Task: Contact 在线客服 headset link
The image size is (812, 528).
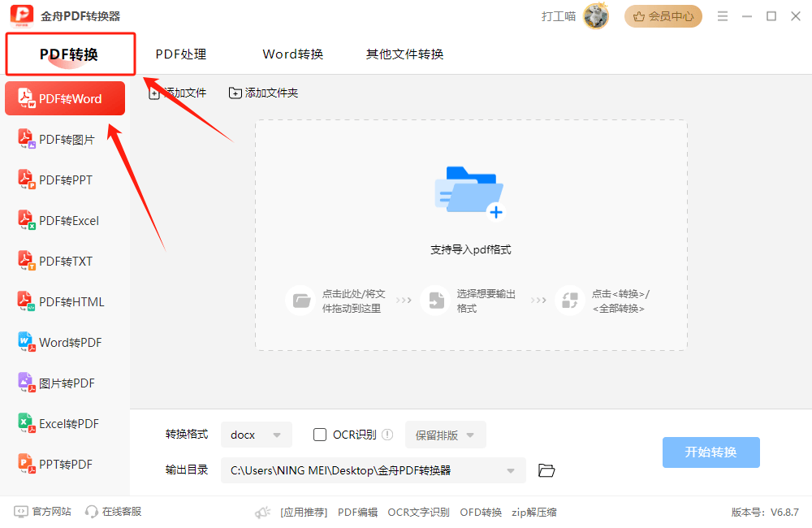Action: (113, 512)
